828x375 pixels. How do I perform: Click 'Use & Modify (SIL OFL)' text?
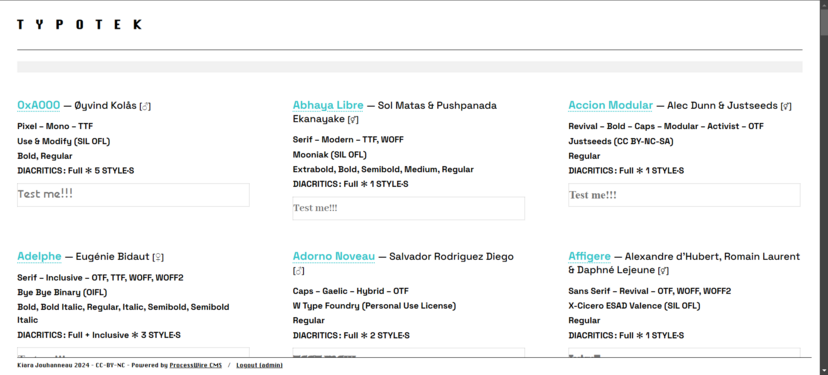coord(63,141)
